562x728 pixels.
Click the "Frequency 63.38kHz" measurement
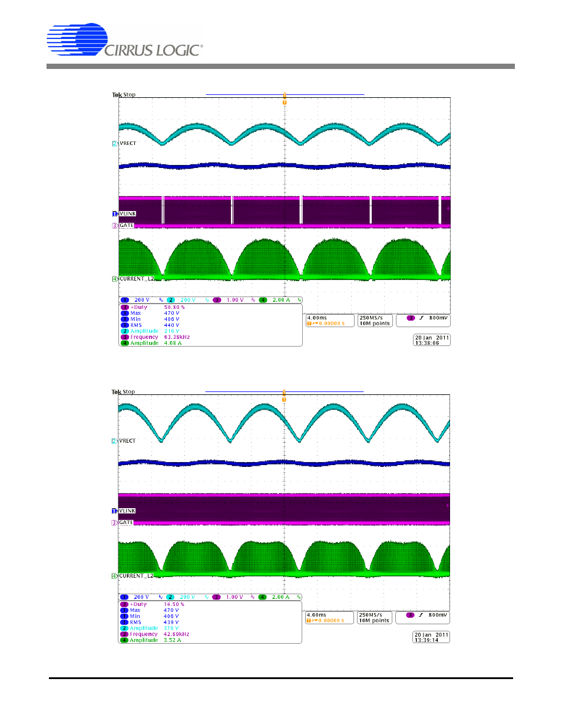coord(156,337)
